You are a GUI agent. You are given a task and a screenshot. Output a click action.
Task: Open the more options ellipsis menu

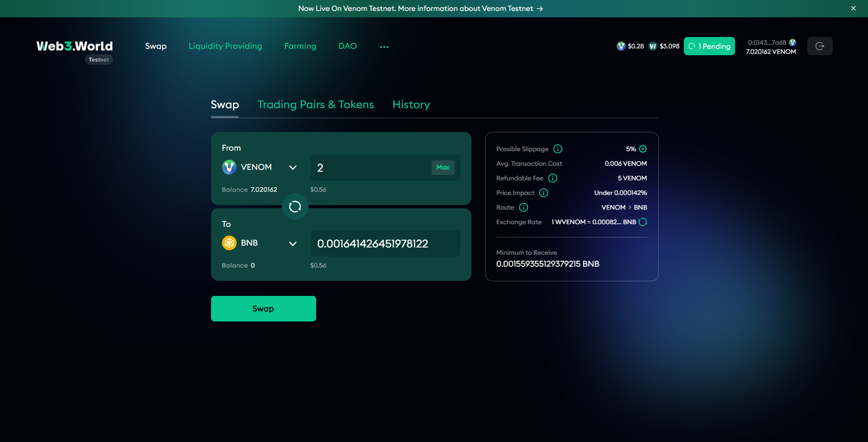(x=384, y=47)
